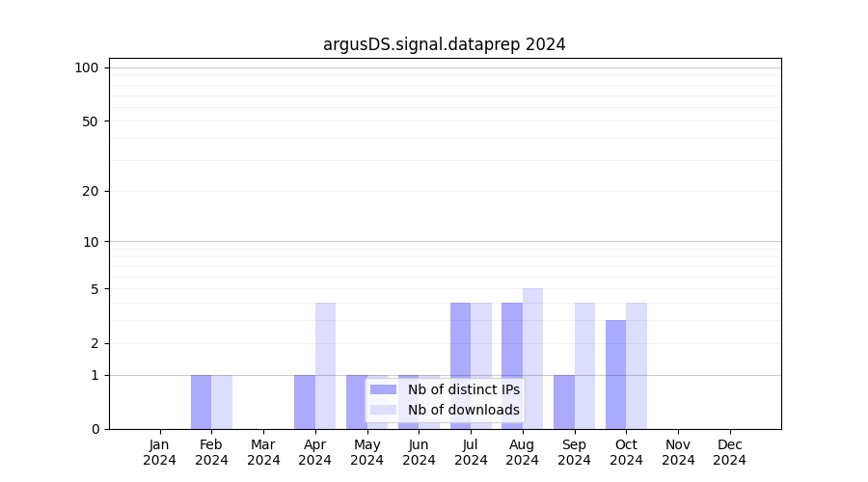
Task: Select the Sep 2024 downloads bar
Action: 584,365
